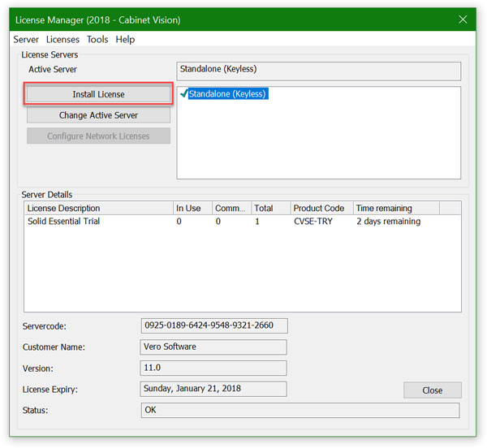Sort by In Use column header
Image resolution: width=487 pixels, height=448 pixels.
coord(192,208)
